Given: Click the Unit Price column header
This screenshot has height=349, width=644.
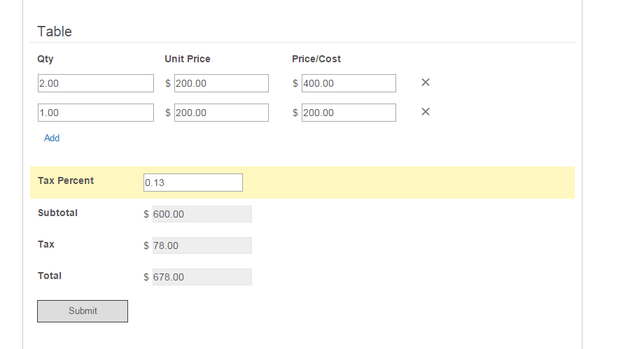Looking at the screenshot, I should pyautogui.click(x=188, y=59).
